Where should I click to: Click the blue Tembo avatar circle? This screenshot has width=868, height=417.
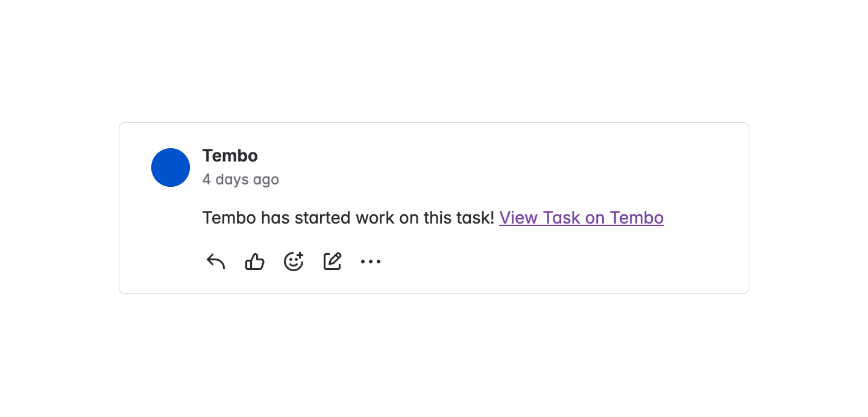(x=171, y=168)
